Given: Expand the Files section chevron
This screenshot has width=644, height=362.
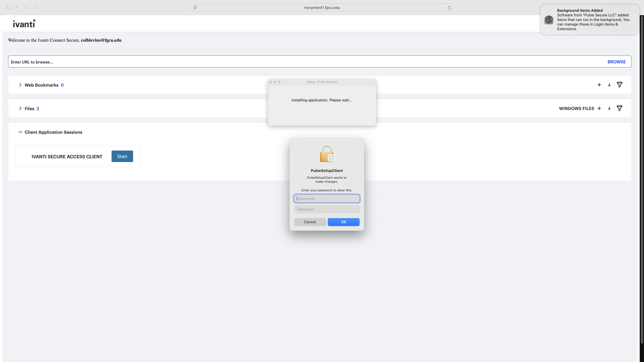Looking at the screenshot, I should coord(20,108).
